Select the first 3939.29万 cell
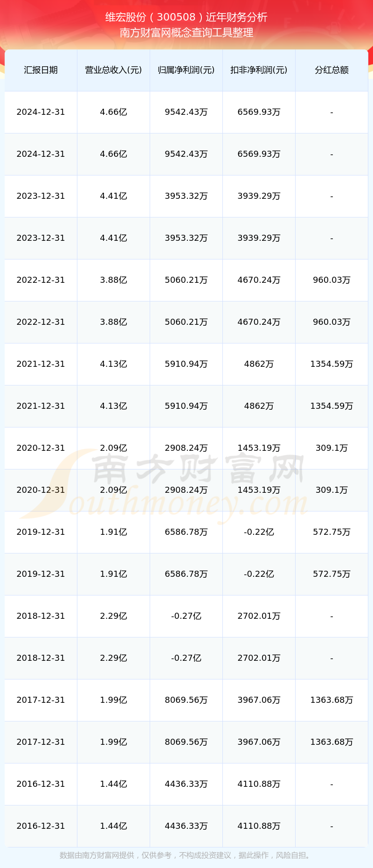 259,196
